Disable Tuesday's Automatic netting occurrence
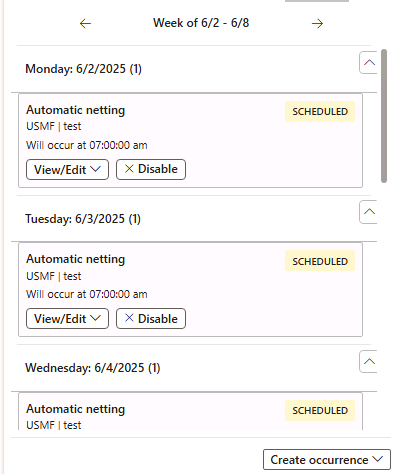The width and height of the screenshot is (396, 474). coord(151,319)
